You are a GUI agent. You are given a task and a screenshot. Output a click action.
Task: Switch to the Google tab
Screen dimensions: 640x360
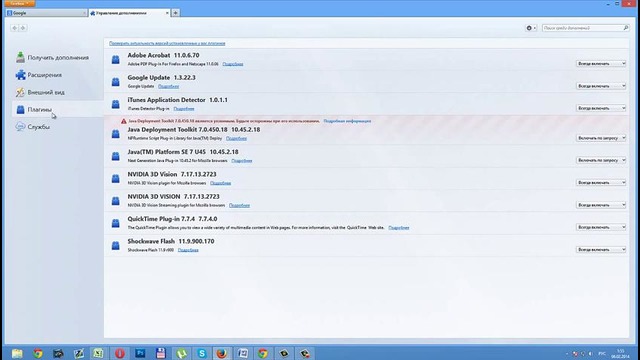click(46, 13)
